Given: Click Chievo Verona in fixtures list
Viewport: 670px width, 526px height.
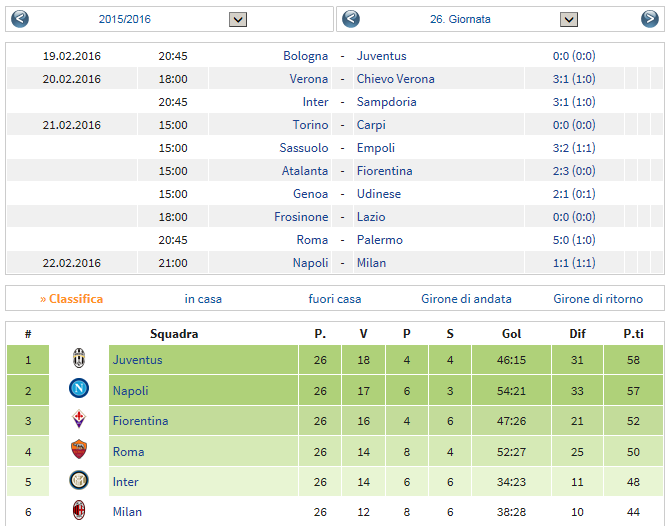Looking at the screenshot, I should [396, 79].
